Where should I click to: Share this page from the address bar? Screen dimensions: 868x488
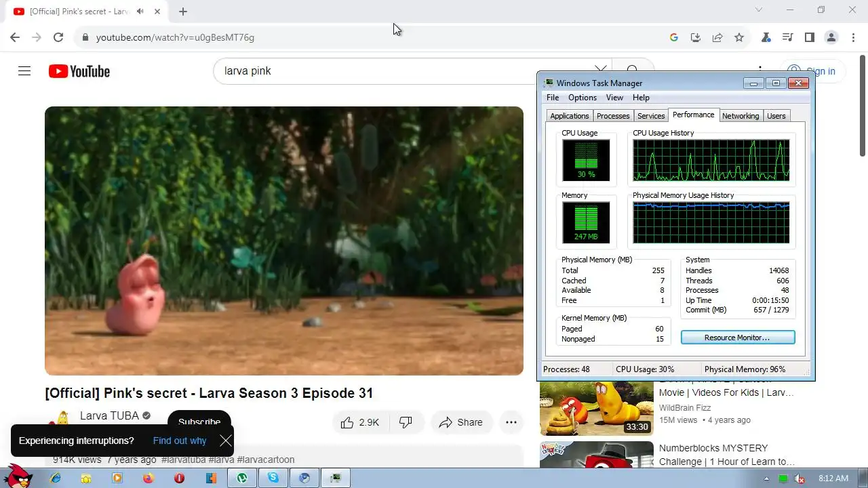717,37
